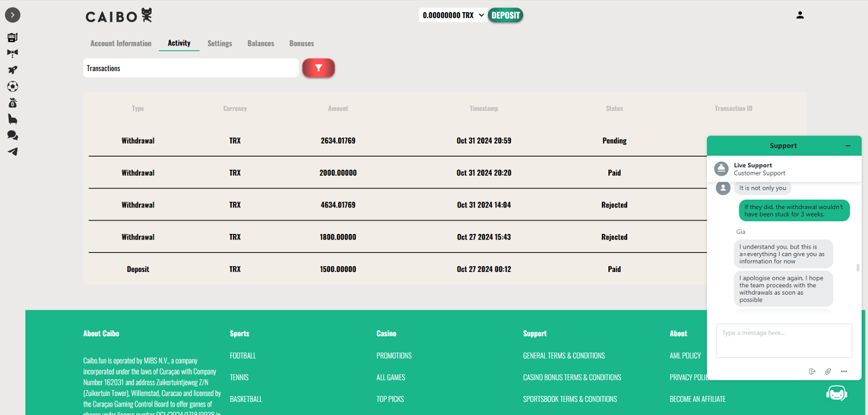Click the green DEPOSIT button

point(505,16)
